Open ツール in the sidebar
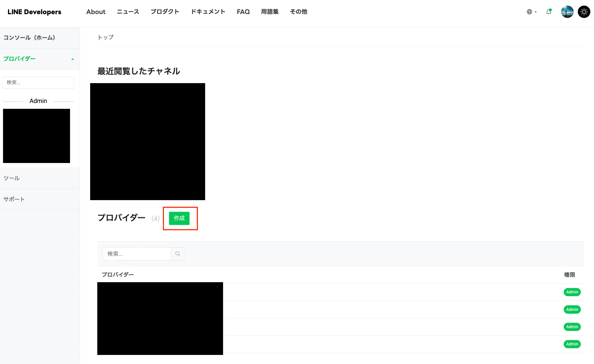 click(x=12, y=178)
